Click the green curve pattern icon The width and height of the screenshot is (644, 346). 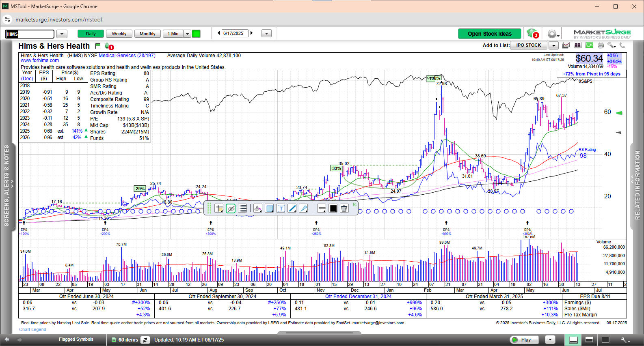pyautogui.click(x=589, y=45)
